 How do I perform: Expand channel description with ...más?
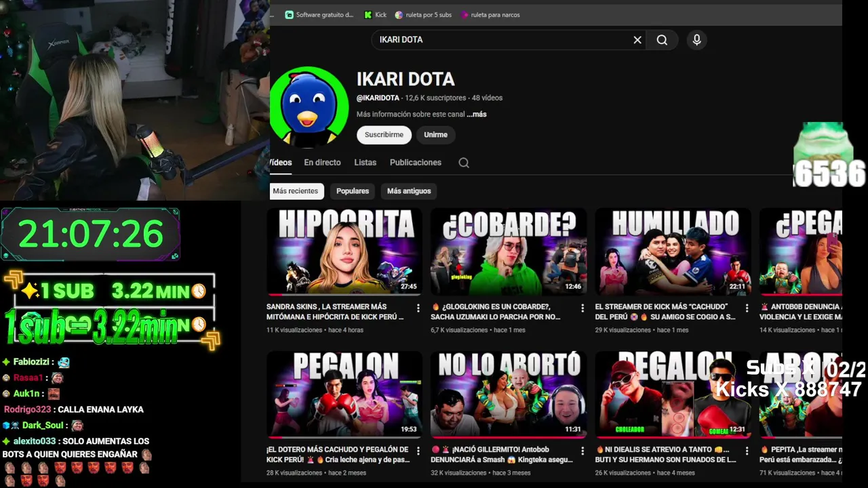coord(477,115)
